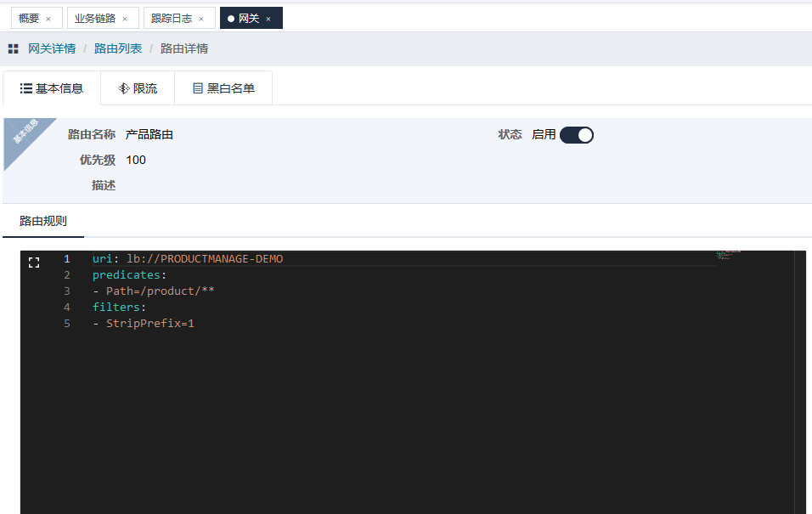Click the fullscreen icon in code editor
Viewport: 812px width, 514px height.
coord(34,263)
